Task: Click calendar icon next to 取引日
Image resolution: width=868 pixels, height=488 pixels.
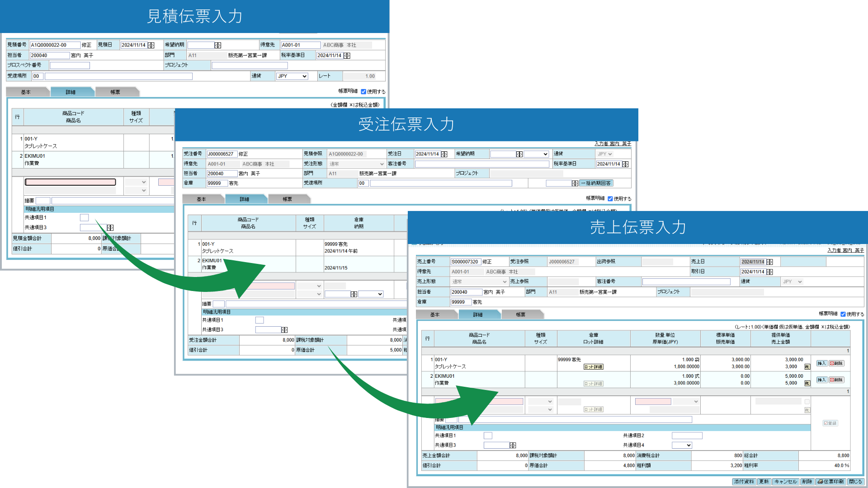Action: (770, 272)
